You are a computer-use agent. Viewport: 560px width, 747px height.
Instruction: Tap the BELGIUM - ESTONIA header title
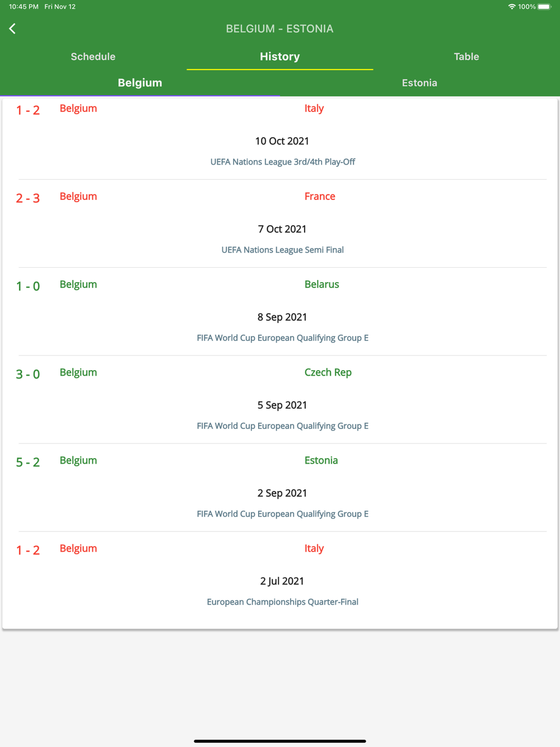coord(280,29)
